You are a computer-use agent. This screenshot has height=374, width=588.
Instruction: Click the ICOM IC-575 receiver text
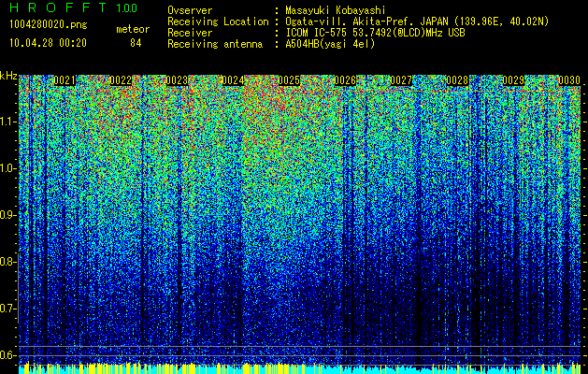(375, 33)
